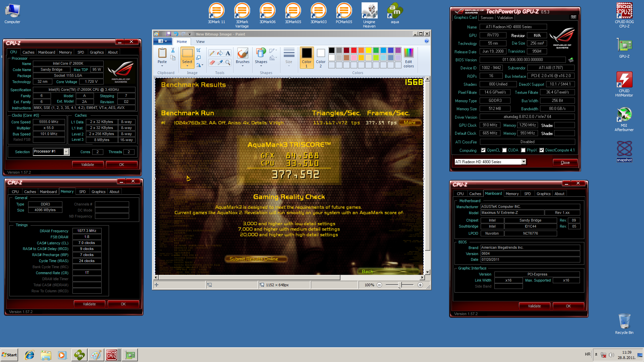The width and height of the screenshot is (644, 362).
Task: Click the Undo arrow in Paint title bar
Action: point(176,34)
